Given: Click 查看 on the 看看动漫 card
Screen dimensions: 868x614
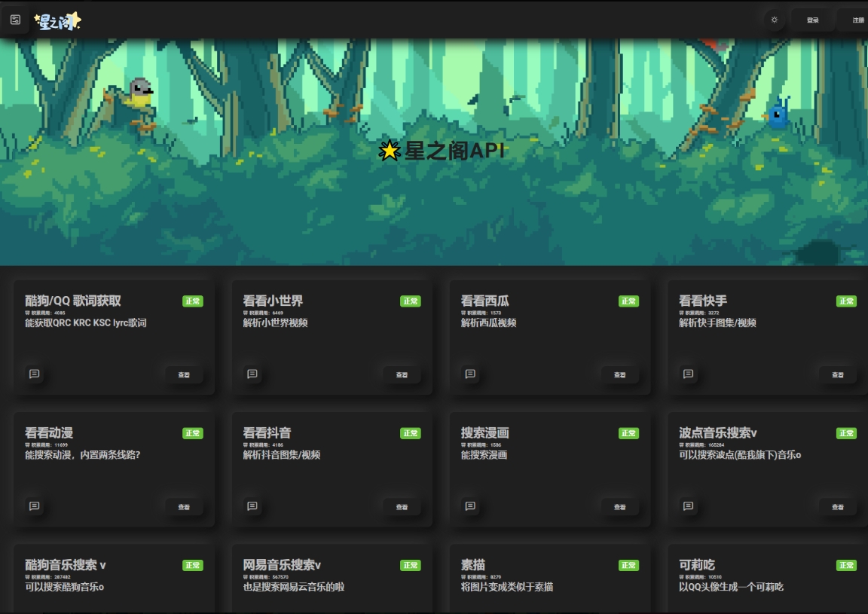Looking at the screenshot, I should click(184, 506).
